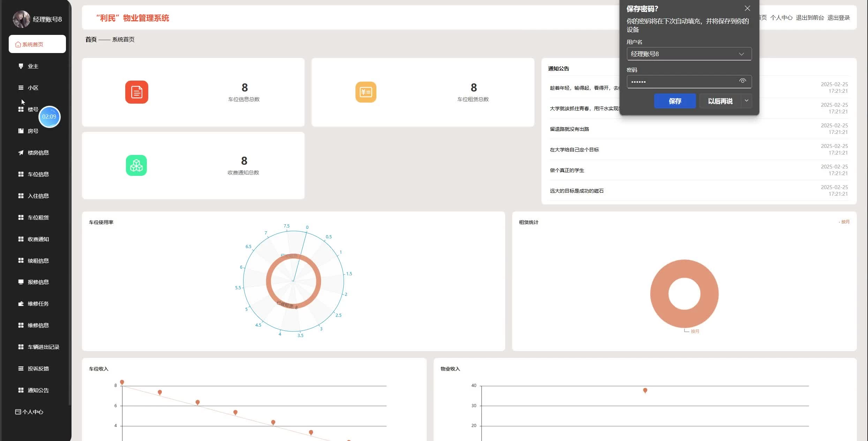The height and width of the screenshot is (441, 868).
Task: Open the arrow menu beside 以后再说
Action: [x=747, y=101]
